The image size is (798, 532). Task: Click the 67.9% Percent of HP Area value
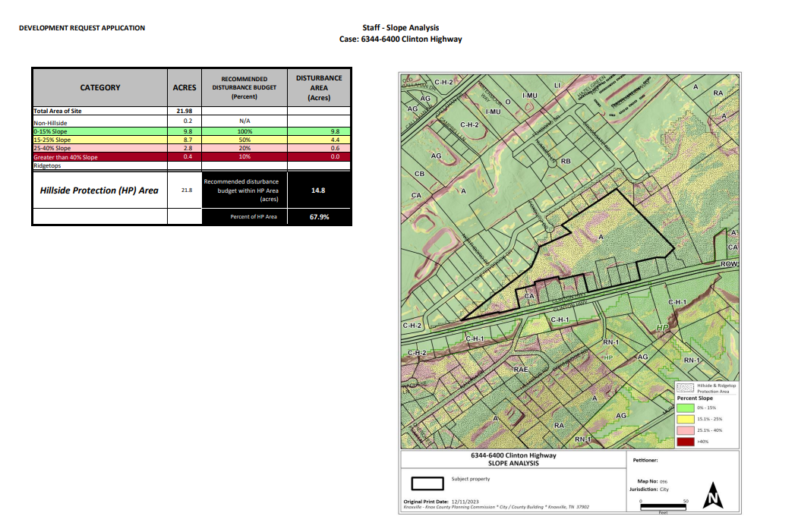click(x=318, y=217)
